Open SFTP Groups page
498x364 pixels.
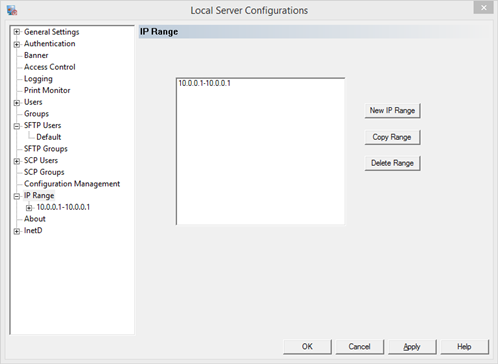click(x=46, y=149)
